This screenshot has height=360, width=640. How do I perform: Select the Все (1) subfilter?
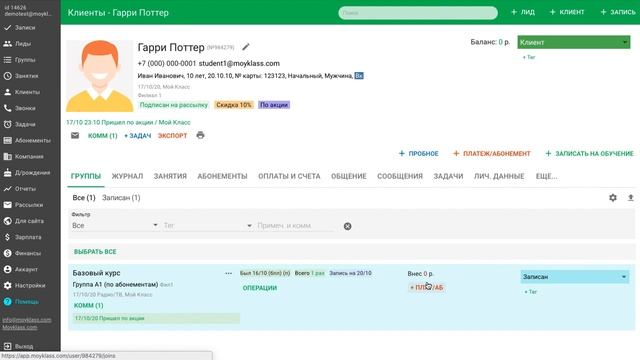tap(84, 198)
